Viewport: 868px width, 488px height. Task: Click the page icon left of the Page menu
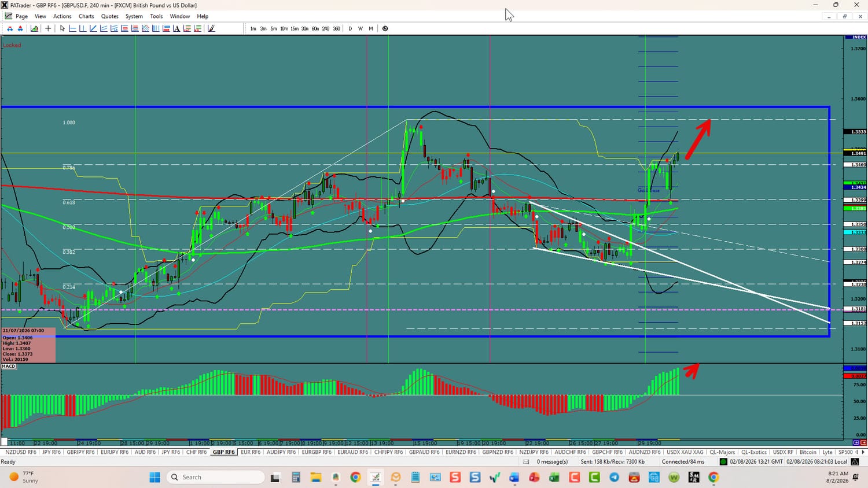(x=9, y=16)
